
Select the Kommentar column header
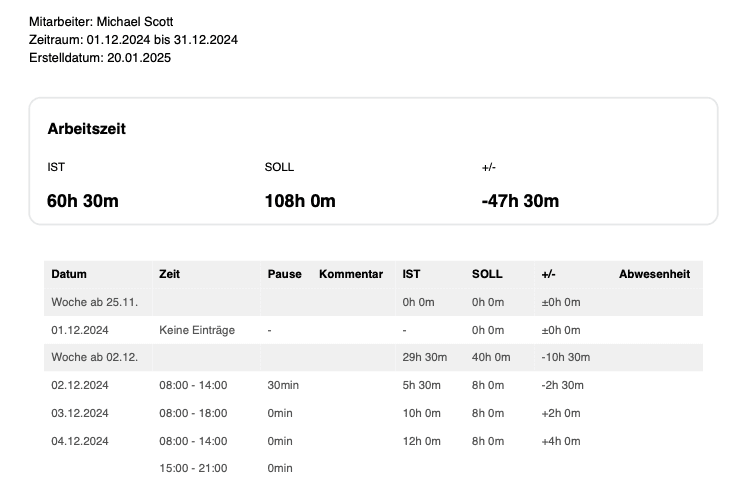click(351, 274)
